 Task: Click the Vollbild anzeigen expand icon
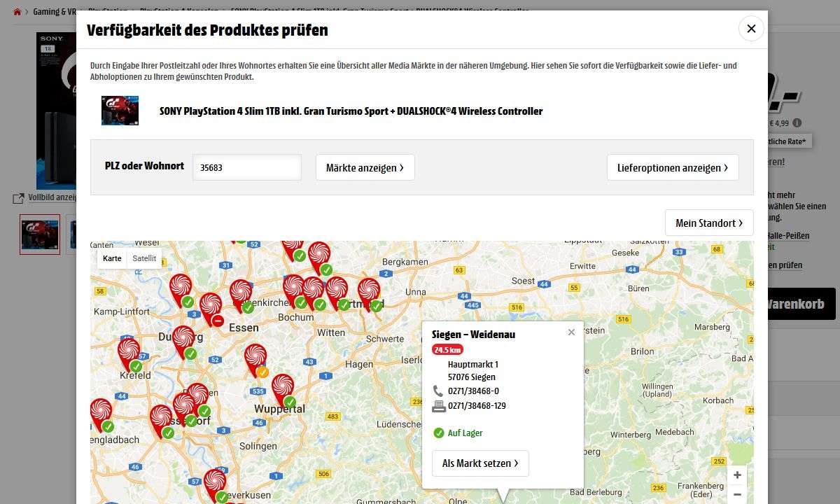19,199
